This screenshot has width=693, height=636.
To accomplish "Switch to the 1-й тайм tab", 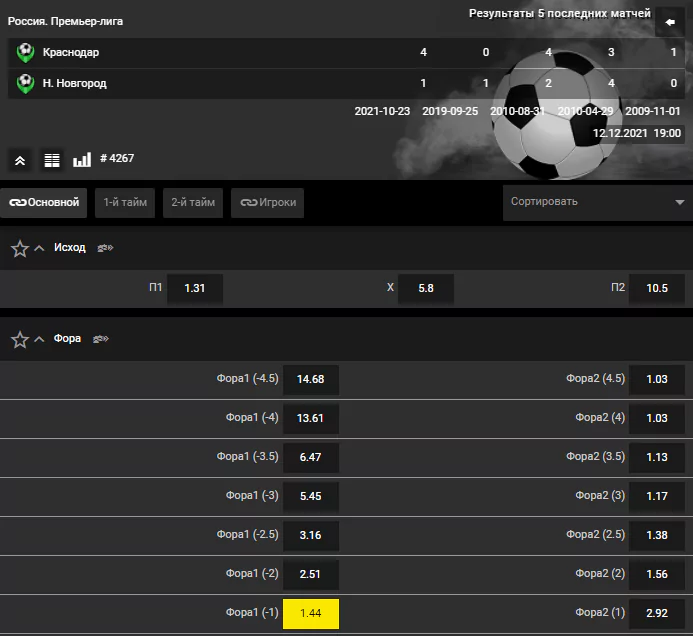I will (125, 202).
